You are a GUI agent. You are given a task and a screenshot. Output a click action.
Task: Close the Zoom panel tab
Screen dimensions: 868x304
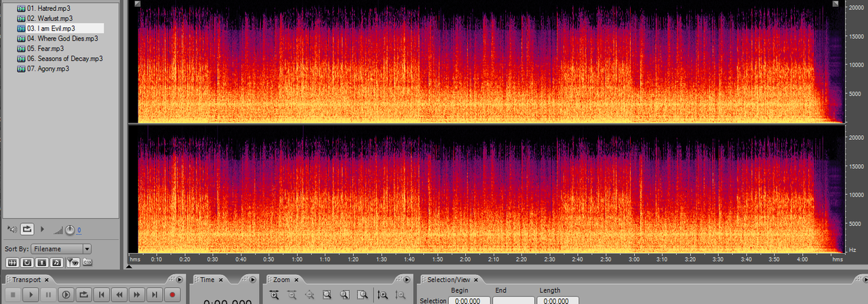pos(296,280)
